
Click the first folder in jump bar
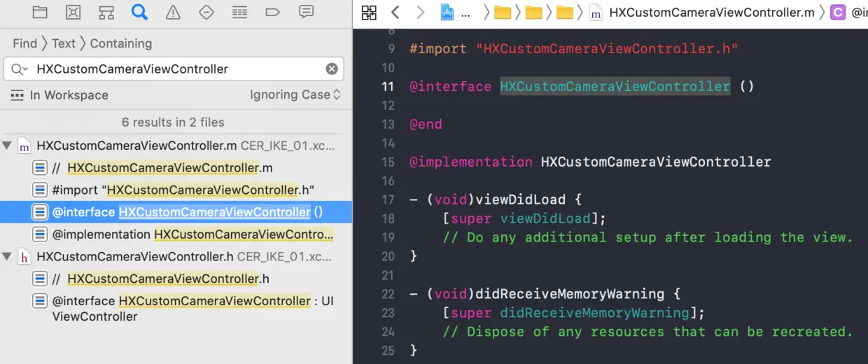coord(503,12)
